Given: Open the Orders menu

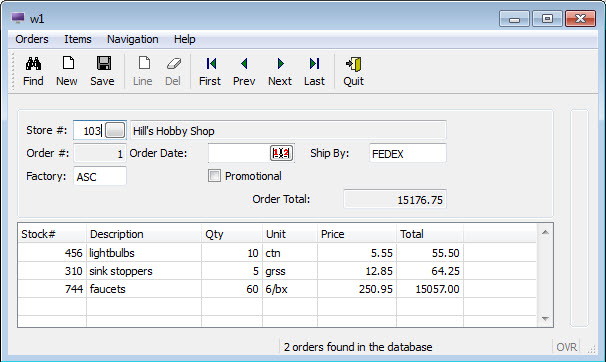Looking at the screenshot, I should coord(32,39).
